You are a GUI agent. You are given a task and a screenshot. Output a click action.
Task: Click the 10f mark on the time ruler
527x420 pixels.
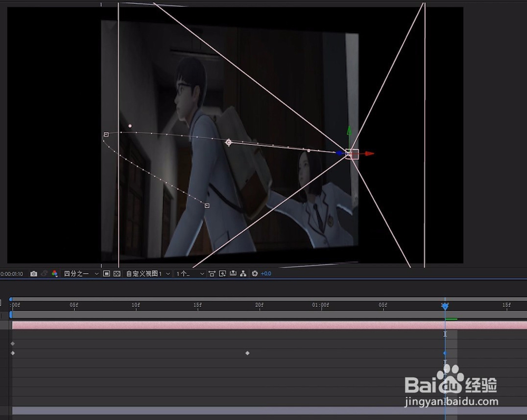click(x=136, y=305)
